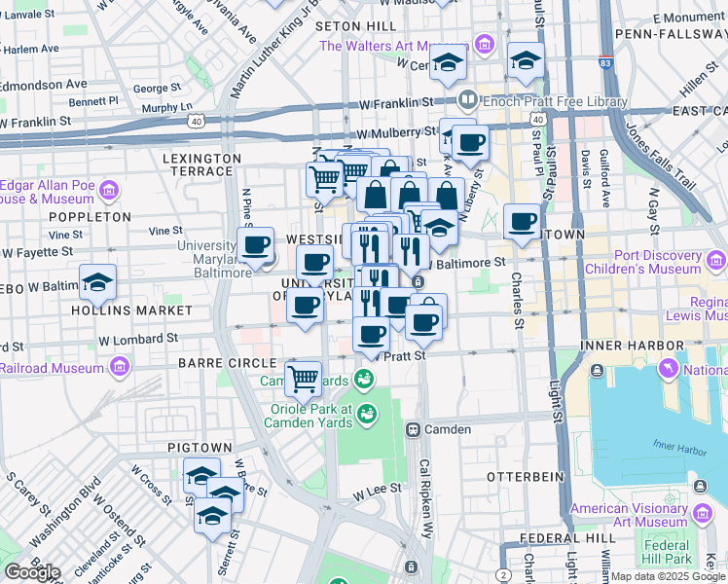Click the Route 40 shield near MLK Blvd
Viewport: 728px width, 584px height.
197,122
